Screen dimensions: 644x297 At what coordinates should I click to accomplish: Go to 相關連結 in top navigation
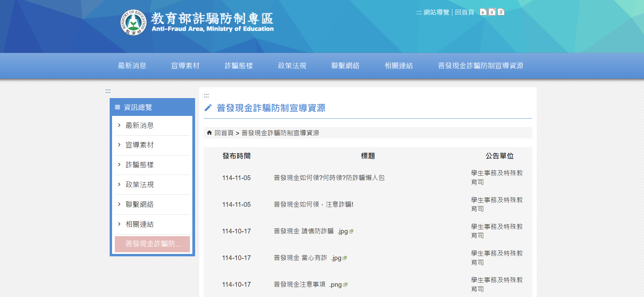coord(398,66)
